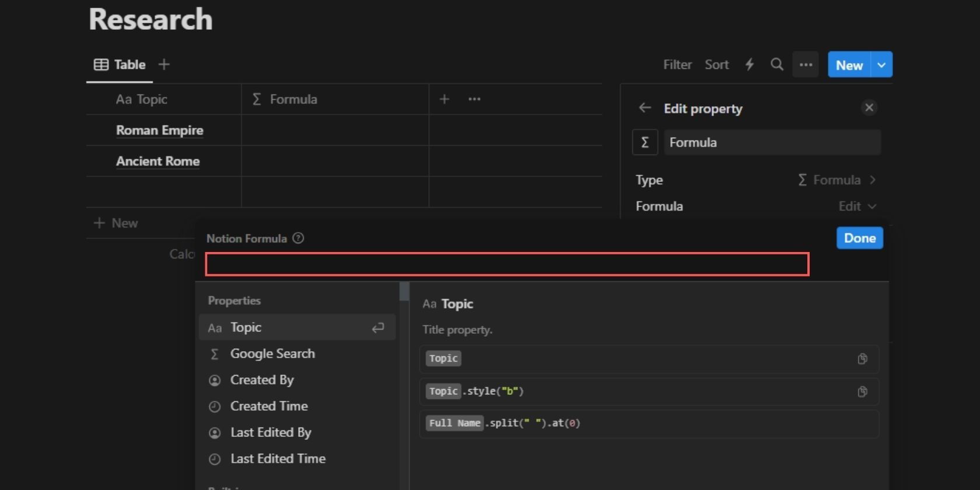Screen dimensions: 980x490
Task: Open the Filter option
Action: click(677, 65)
